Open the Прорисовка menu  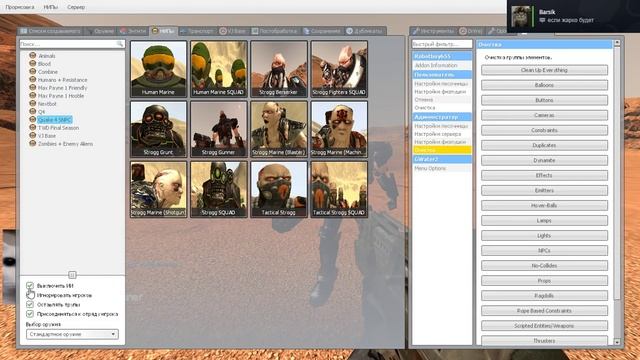point(20,7)
